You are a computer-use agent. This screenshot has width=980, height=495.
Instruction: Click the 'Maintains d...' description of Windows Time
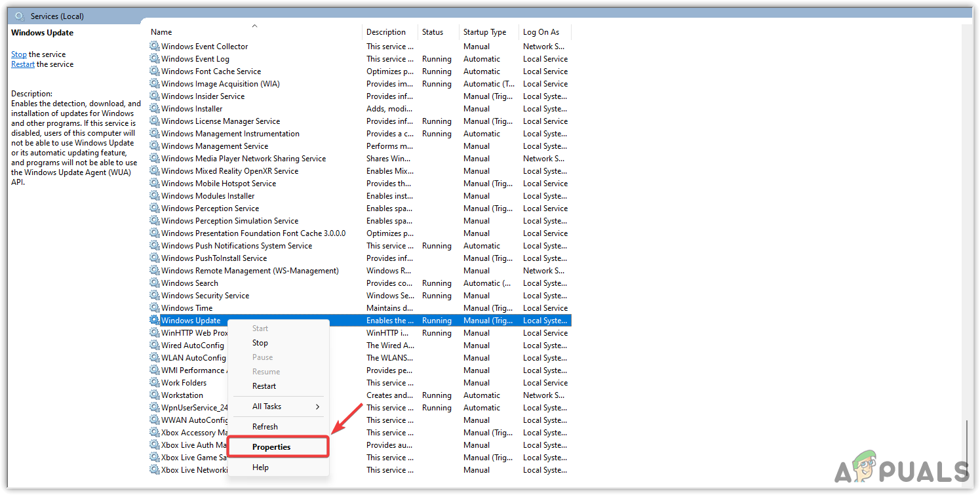[390, 308]
